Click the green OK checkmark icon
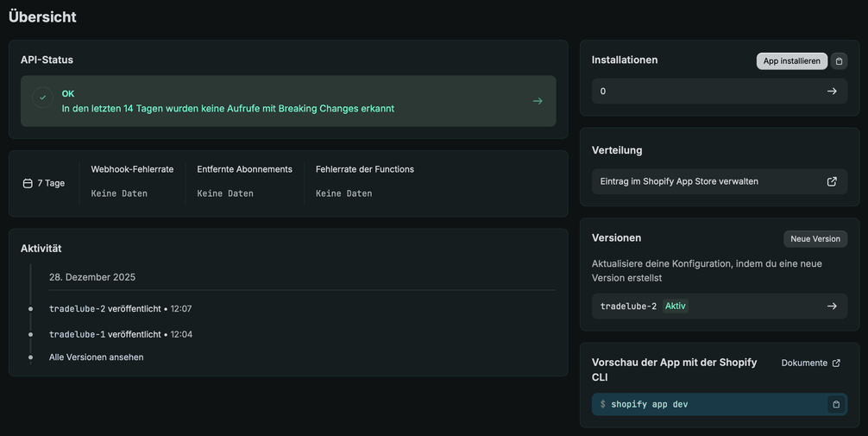The height and width of the screenshot is (436, 868). pyautogui.click(x=42, y=98)
